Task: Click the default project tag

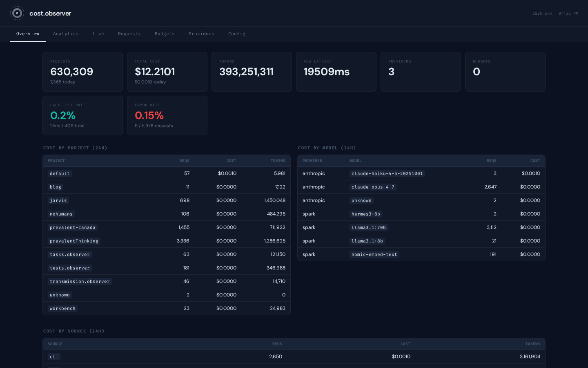Action: point(60,173)
